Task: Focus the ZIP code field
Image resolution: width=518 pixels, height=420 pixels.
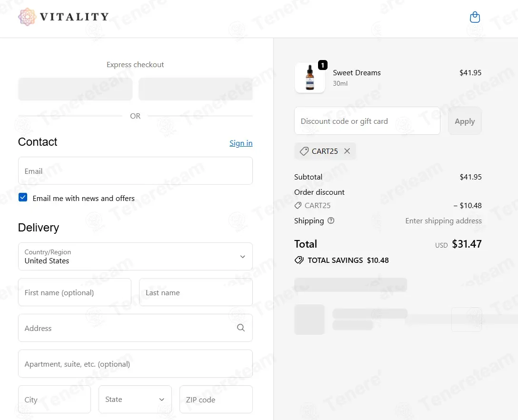Action: (x=216, y=399)
